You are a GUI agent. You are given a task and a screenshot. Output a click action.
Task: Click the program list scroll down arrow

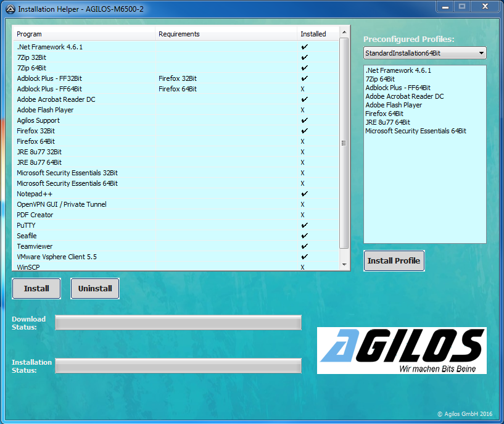click(x=344, y=265)
